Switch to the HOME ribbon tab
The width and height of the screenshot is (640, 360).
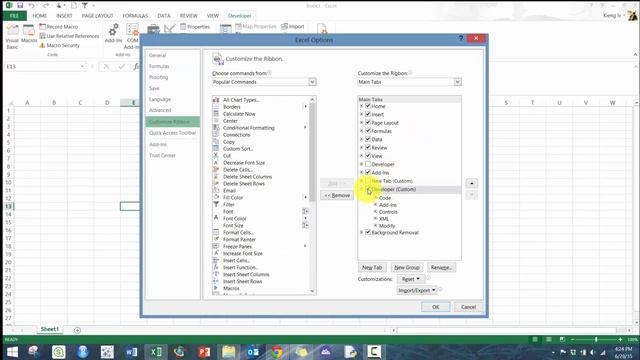[x=40, y=16]
